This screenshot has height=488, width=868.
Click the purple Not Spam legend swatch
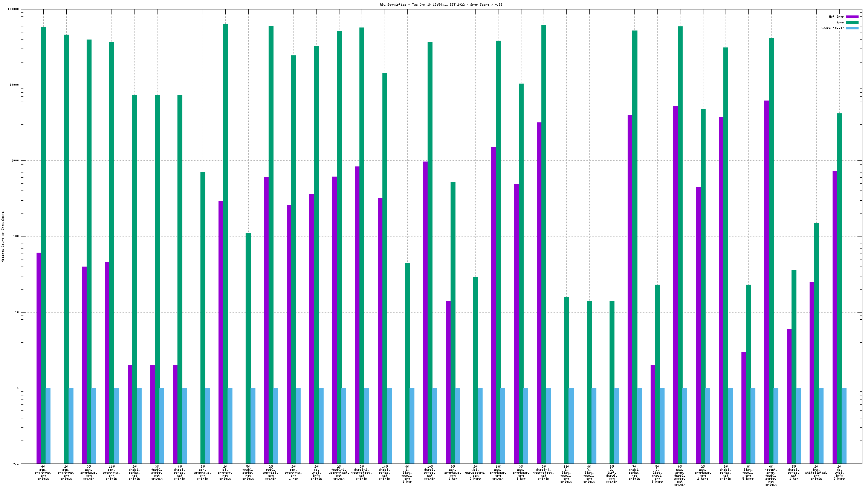tap(852, 17)
